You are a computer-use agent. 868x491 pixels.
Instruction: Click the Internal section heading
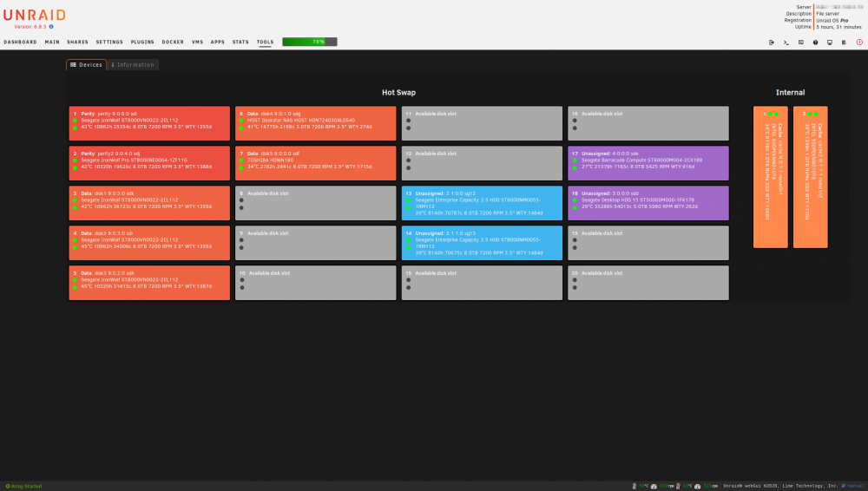(791, 93)
